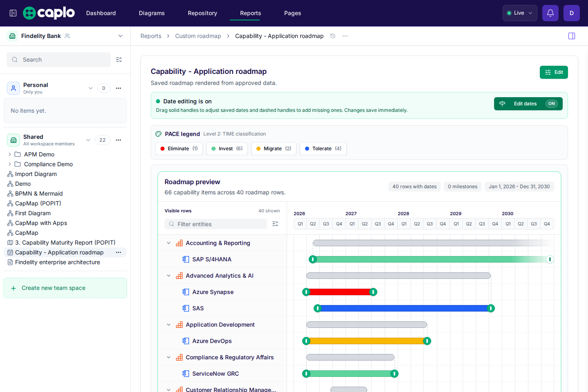Open the report history icon in breadcrumb
The width and height of the screenshot is (588, 392).
point(333,36)
